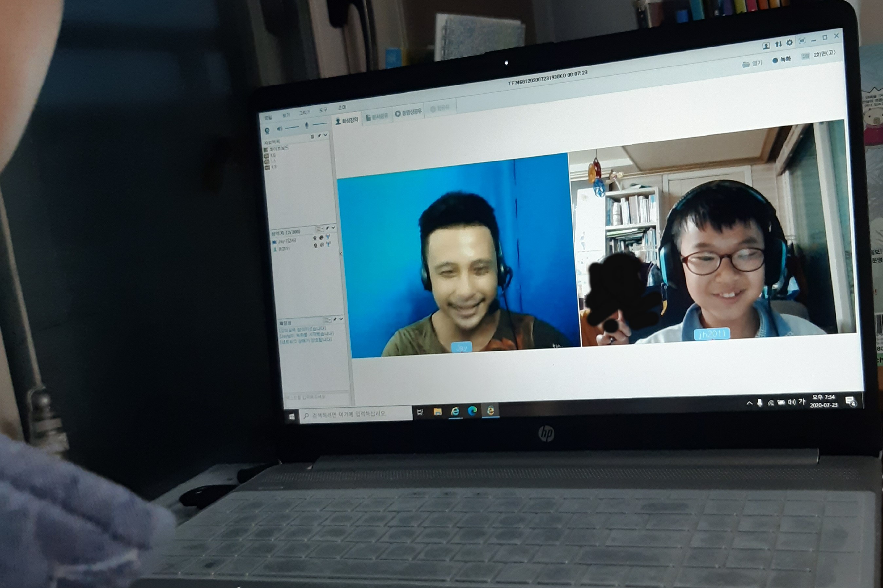Viewport: 883px width, 588px height.
Task: Click the speaker volume icon
Action: (279, 129)
